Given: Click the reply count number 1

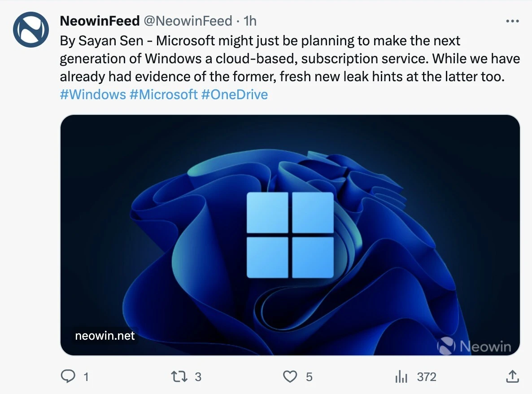Looking at the screenshot, I should pos(86,377).
